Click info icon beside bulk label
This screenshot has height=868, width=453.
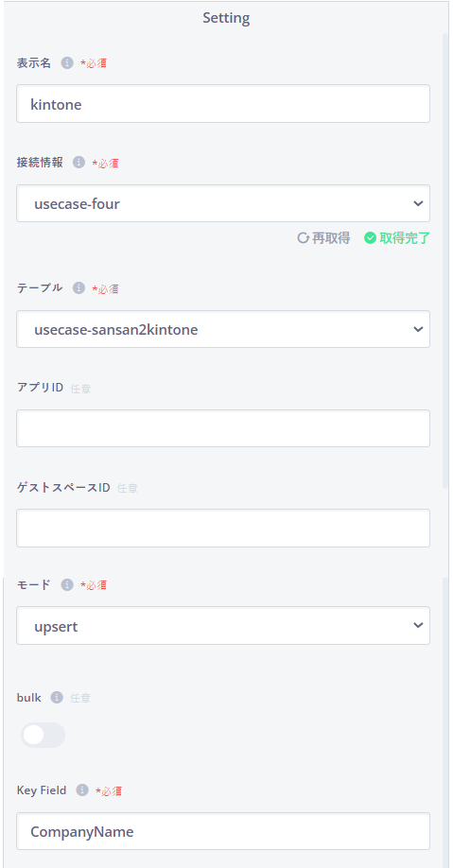point(57,698)
